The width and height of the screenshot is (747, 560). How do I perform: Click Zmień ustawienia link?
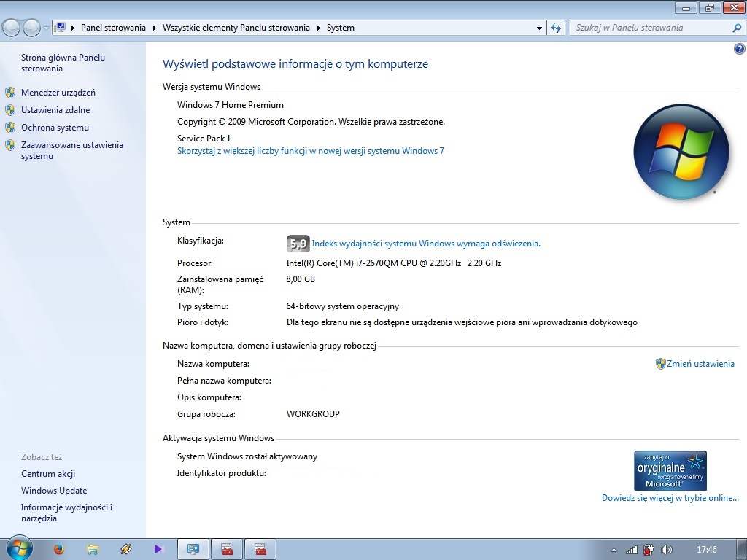700,364
